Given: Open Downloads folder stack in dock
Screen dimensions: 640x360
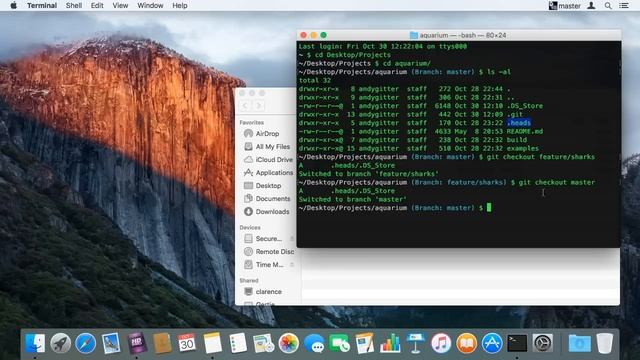Looking at the screenshot, I should coord(580,343).
